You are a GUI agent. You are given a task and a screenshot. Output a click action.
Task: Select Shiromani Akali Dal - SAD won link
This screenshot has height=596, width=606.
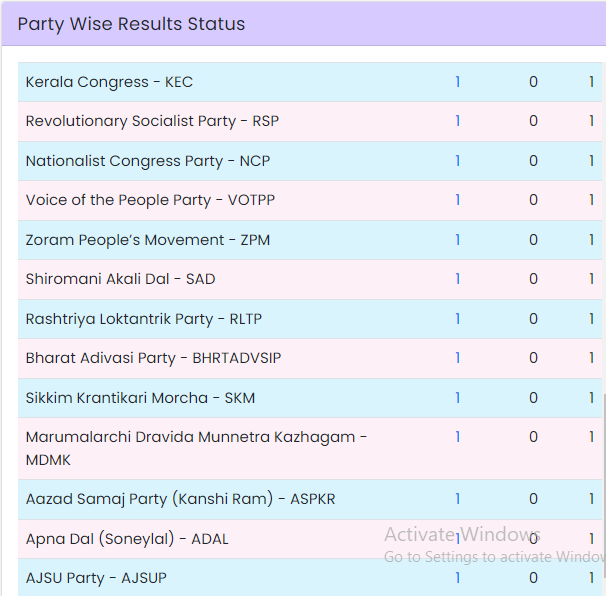click(458, 279)
